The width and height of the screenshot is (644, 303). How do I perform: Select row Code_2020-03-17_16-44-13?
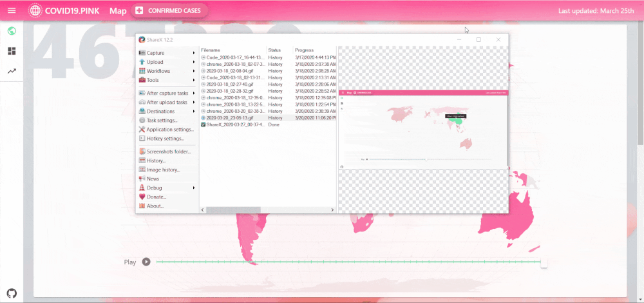click(x=268, y=57)
